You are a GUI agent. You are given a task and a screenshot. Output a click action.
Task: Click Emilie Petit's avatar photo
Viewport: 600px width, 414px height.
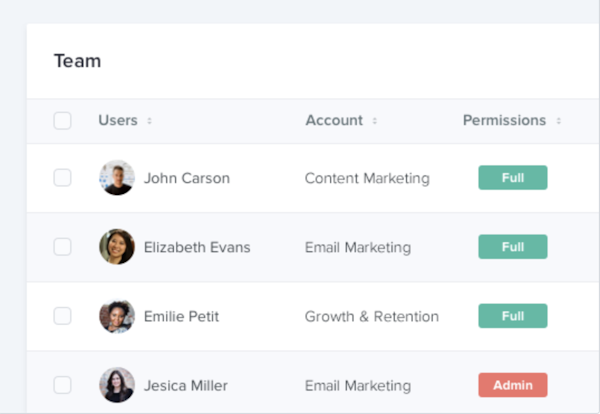[116, 316]
